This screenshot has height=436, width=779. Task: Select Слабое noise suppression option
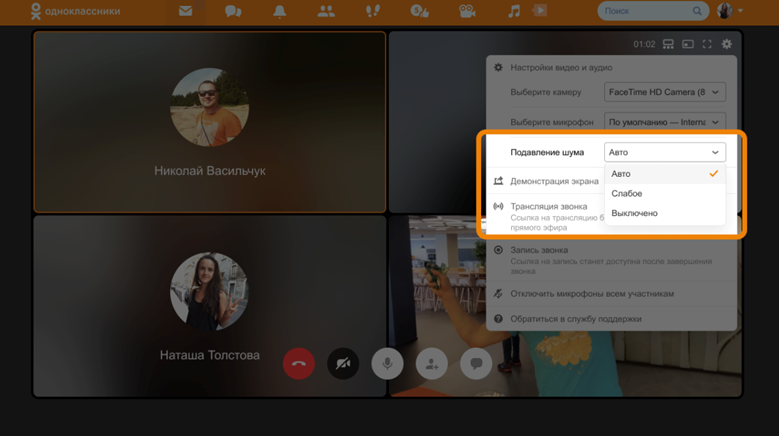(665, 193)
